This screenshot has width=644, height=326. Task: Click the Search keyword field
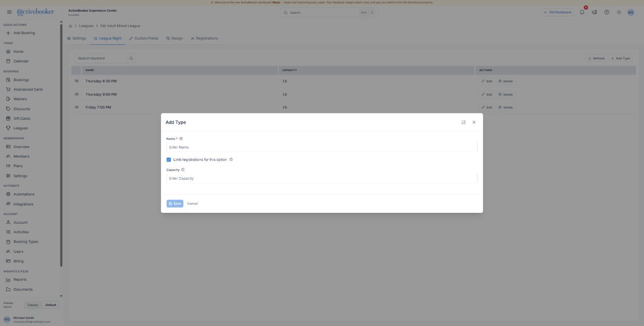(101, 58)
